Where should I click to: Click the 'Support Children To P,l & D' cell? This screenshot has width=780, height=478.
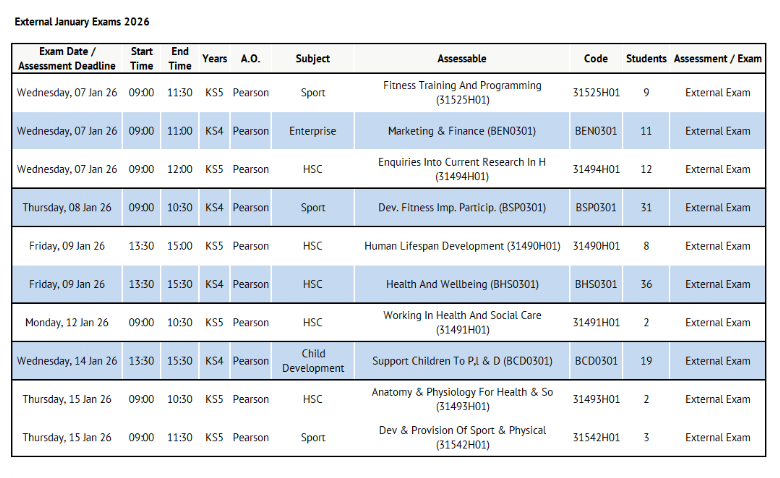(462, 361)
